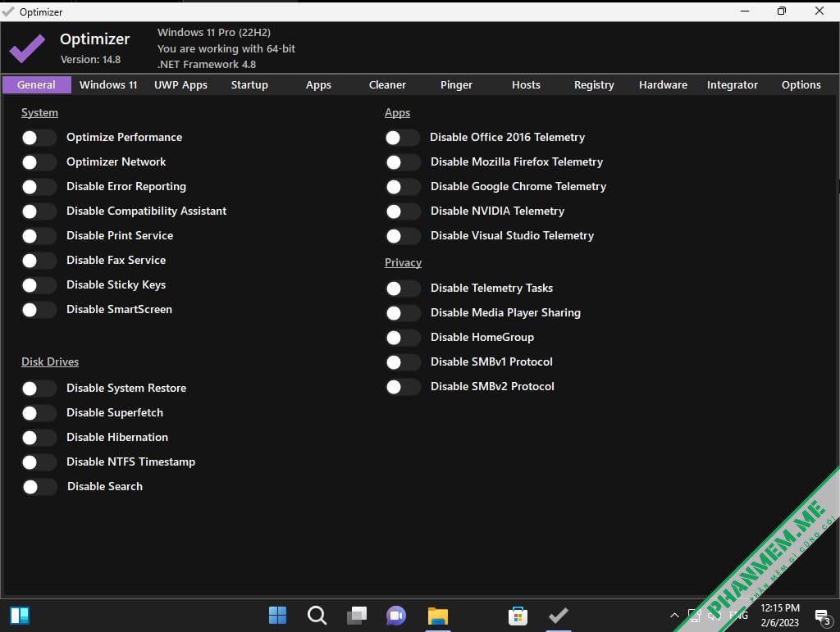Toggle Disable SMBv2 Protocol

[403, 388]
